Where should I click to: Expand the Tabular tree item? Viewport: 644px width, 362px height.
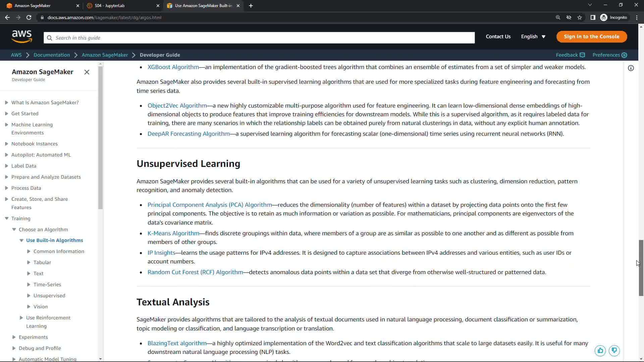(29, 262)
